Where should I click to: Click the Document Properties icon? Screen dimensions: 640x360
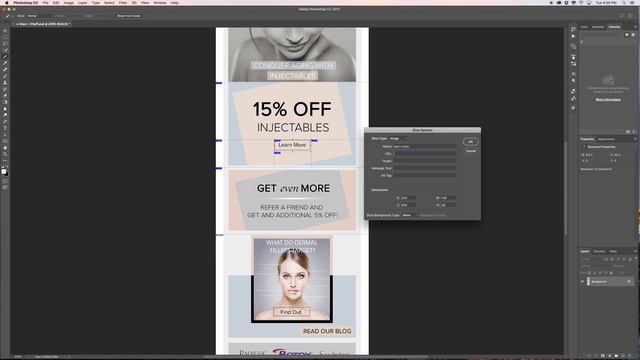[584, 147]
